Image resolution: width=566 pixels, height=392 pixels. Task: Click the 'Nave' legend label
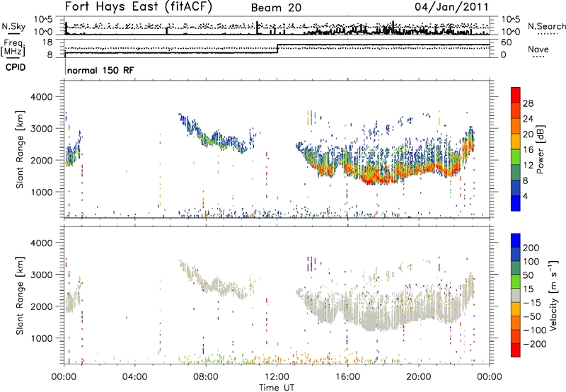tap(538, 49)
